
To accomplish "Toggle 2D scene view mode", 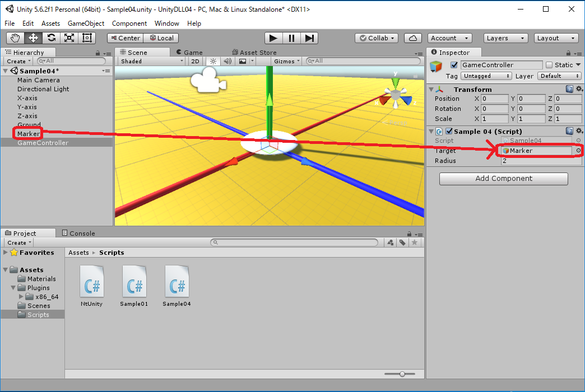I will 195,61.
